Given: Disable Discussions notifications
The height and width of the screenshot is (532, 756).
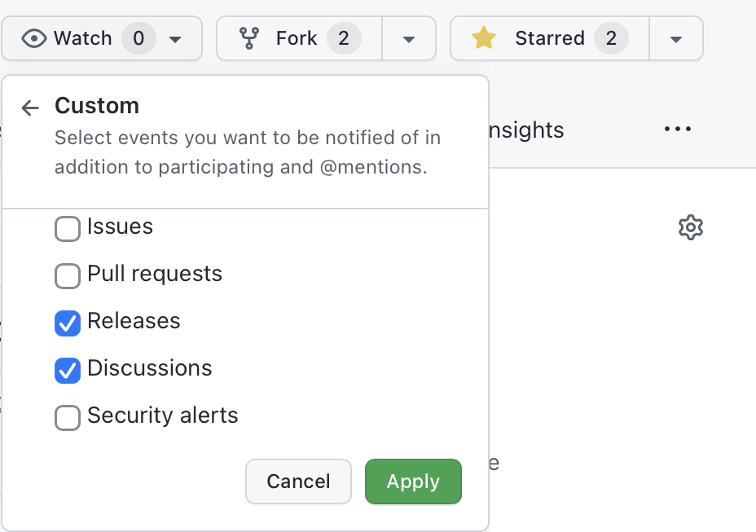Looking at the screenshot, I should tap(68, 371).
